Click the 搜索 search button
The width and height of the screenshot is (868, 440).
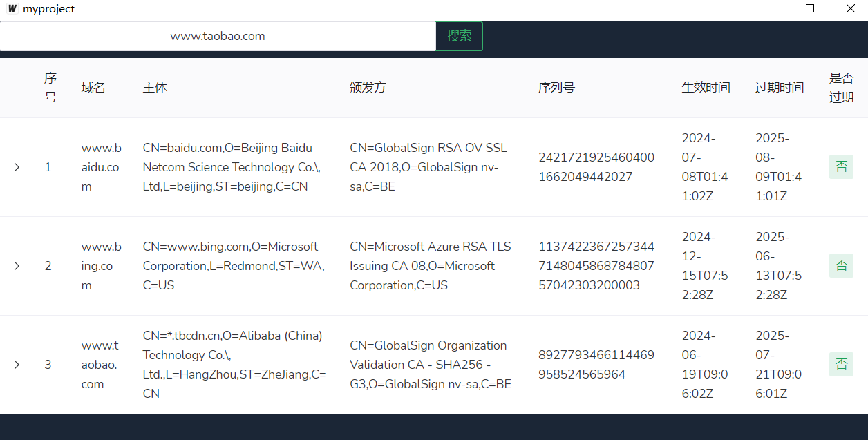click(x=459, y=36)
